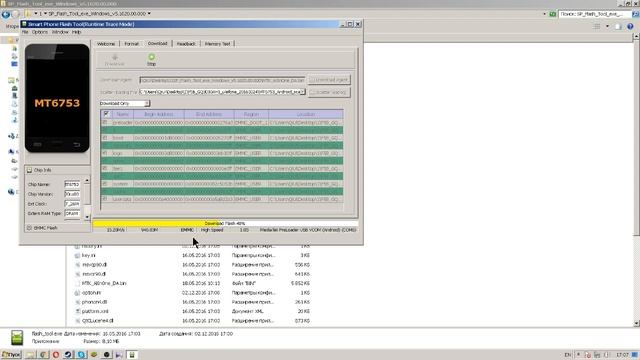This screenshot has width=640, height=360.
Task: Click the Explorer view mode icon
Action: click(x=597, y=27)
